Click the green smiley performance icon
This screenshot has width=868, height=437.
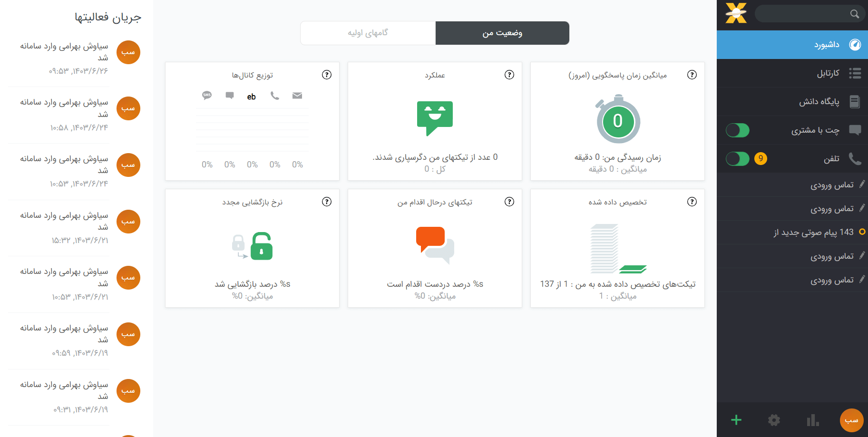pos(435,118)
